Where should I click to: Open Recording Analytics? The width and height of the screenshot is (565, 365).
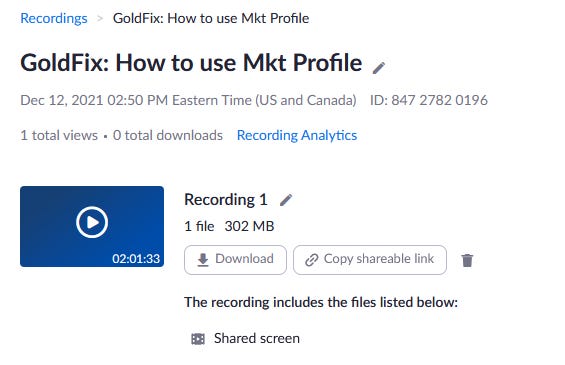click(297, 135)
